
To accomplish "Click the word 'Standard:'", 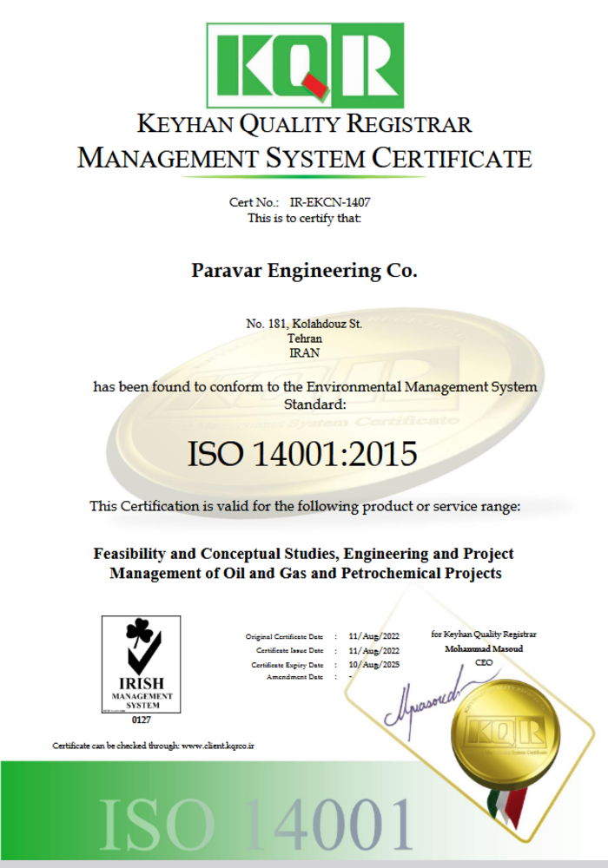I will tap(315, 404).
